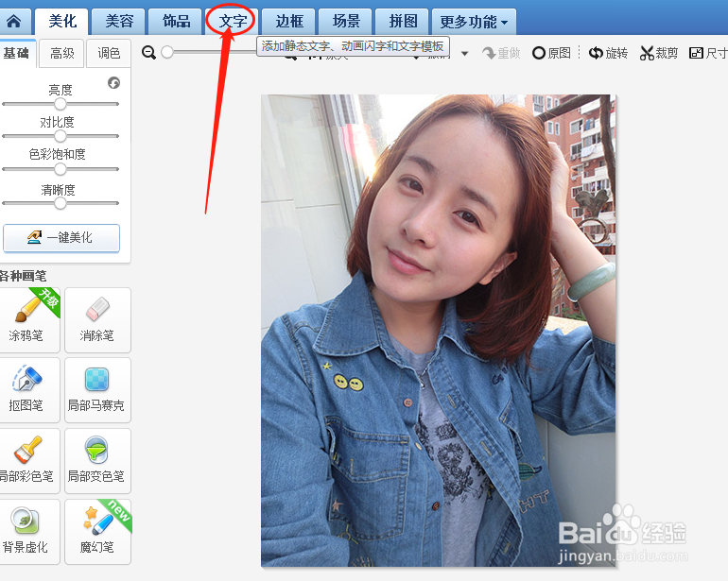728x581 pixels.
Task: Open the 拼图 tab
Action: click(403, 22)
